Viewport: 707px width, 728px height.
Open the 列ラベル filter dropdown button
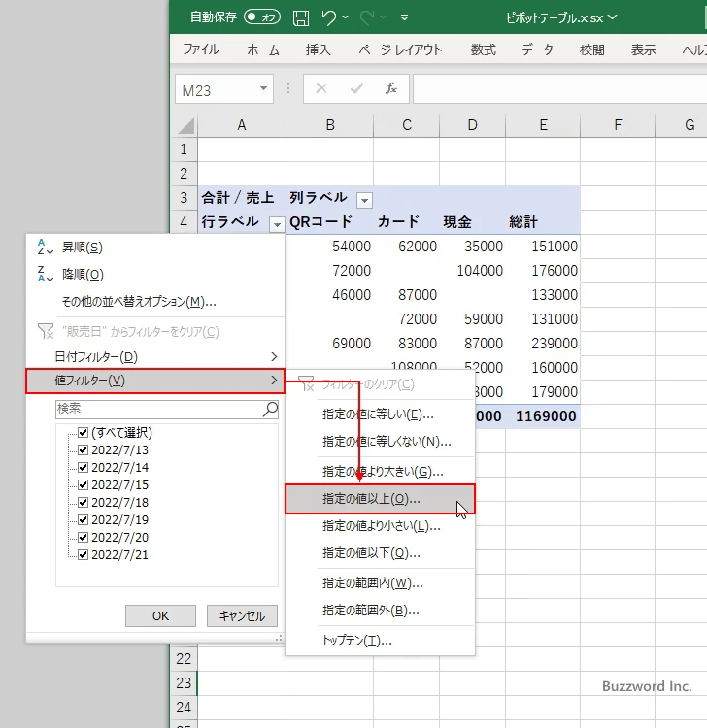coord(364,200)
